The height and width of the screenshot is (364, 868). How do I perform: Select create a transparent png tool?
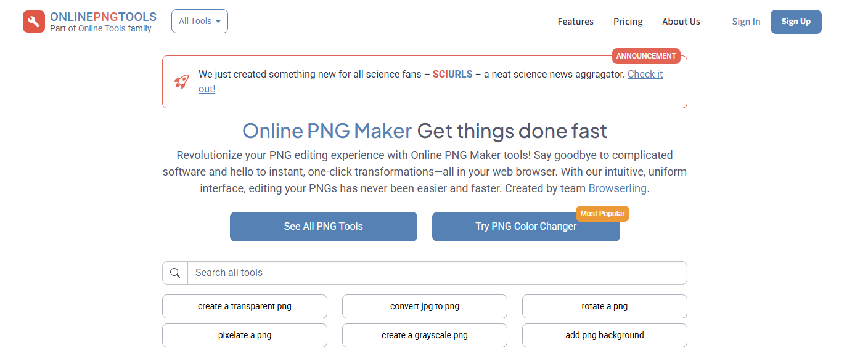point(244,306)
